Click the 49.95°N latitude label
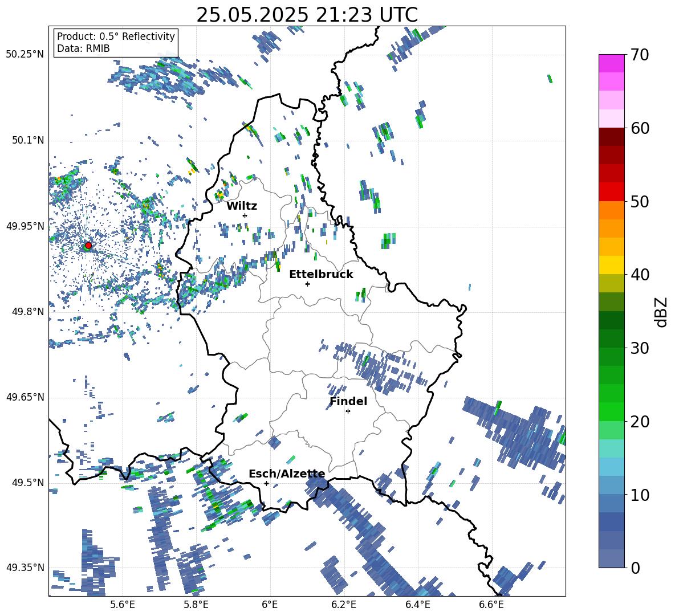This screenshot has height=616, width=675. coord(25,226)
